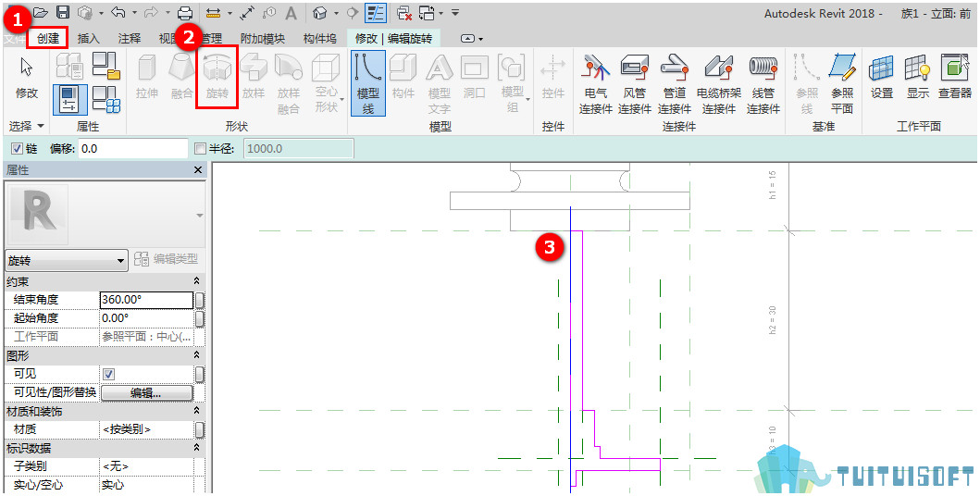
Task: Open the 注释 annotate tab
Action: tap(130, 38)
